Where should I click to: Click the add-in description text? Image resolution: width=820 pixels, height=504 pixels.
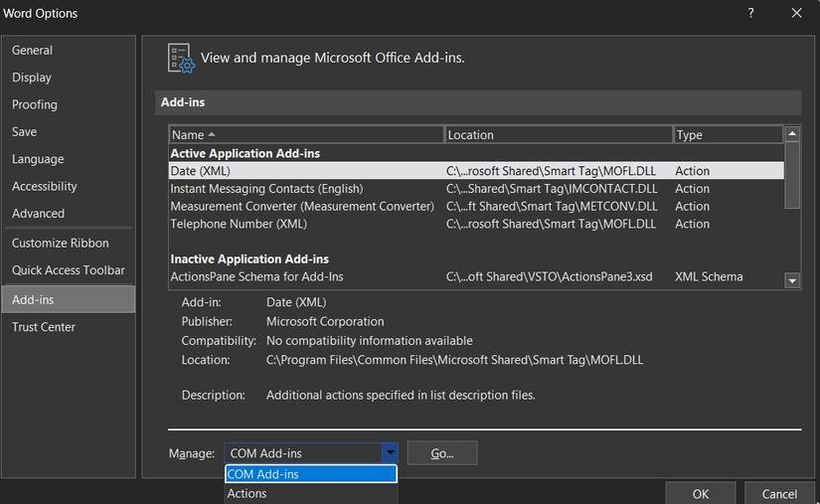[401, 396]
